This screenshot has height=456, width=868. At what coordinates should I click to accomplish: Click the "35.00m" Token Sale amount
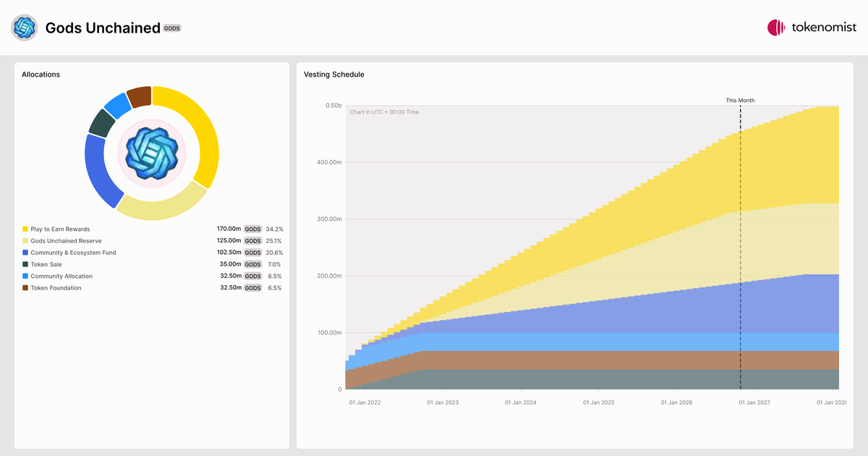[231, 264]
